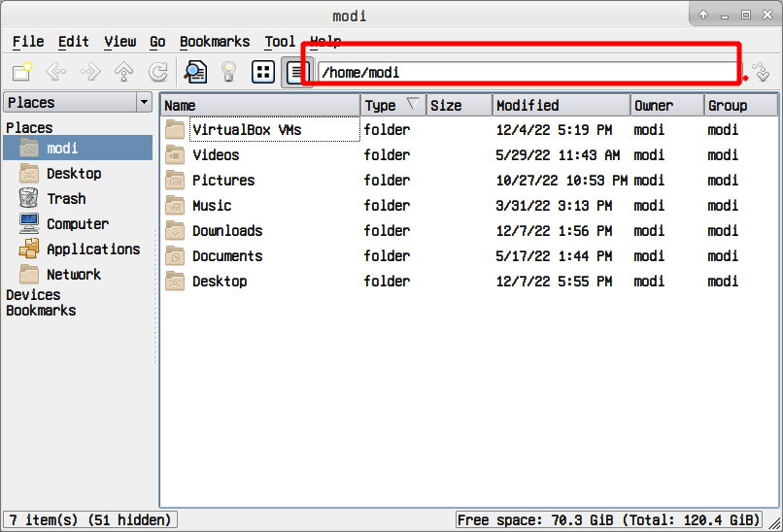The width and height of the screenshot is (783, 532).
Task: Click the Documents file name
Action: (x=227, y=256)
